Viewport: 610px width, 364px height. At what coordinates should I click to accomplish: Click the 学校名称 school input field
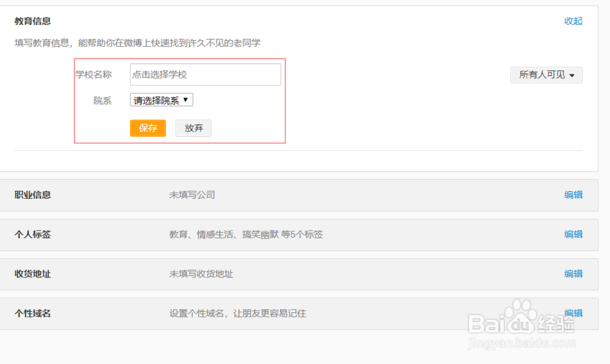[206, 74]
